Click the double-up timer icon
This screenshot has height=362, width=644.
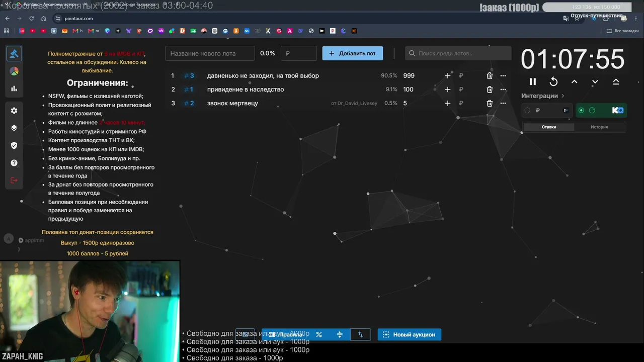616,81
